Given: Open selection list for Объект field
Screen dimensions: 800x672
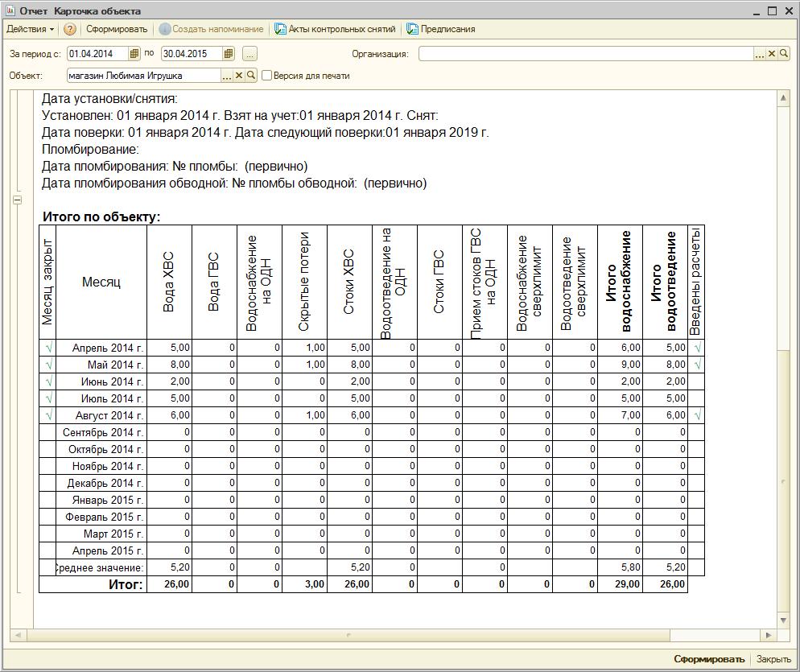Looking at the screenshot, I should pyautogui.click(x=227, y=76).
